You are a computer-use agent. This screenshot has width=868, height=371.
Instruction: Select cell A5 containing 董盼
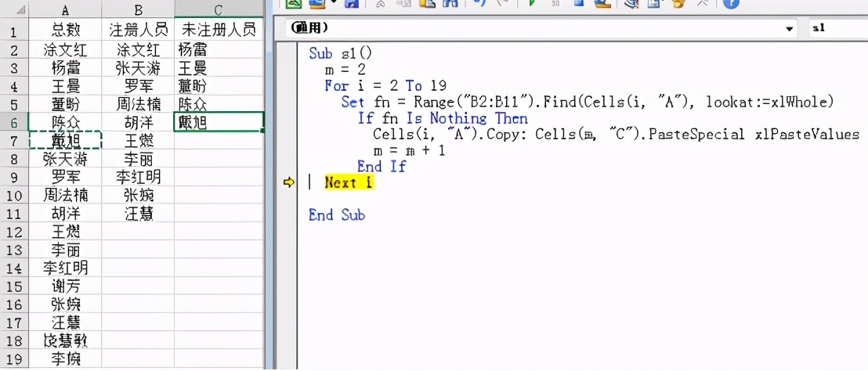click(x=65, y=105)
